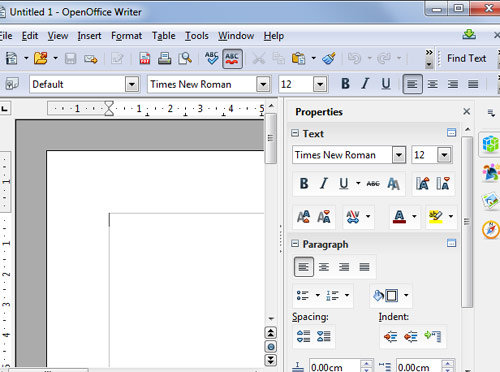Close the Properties sidebar panel
The width and height of the screenshot is (500, 372).
pos(467,111)
